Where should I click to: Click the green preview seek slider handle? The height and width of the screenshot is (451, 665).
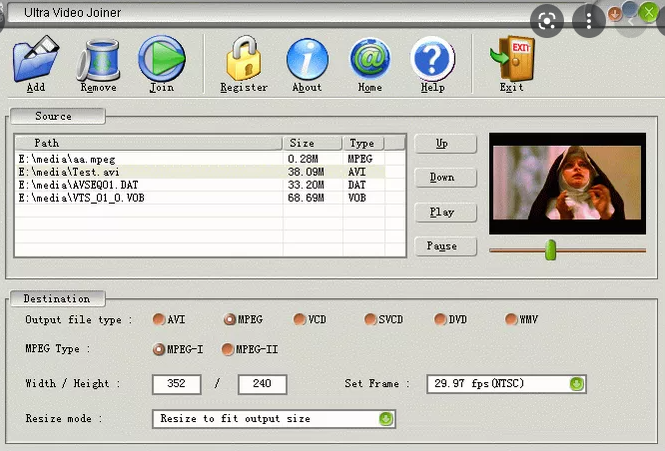click(x=550, y=250)
